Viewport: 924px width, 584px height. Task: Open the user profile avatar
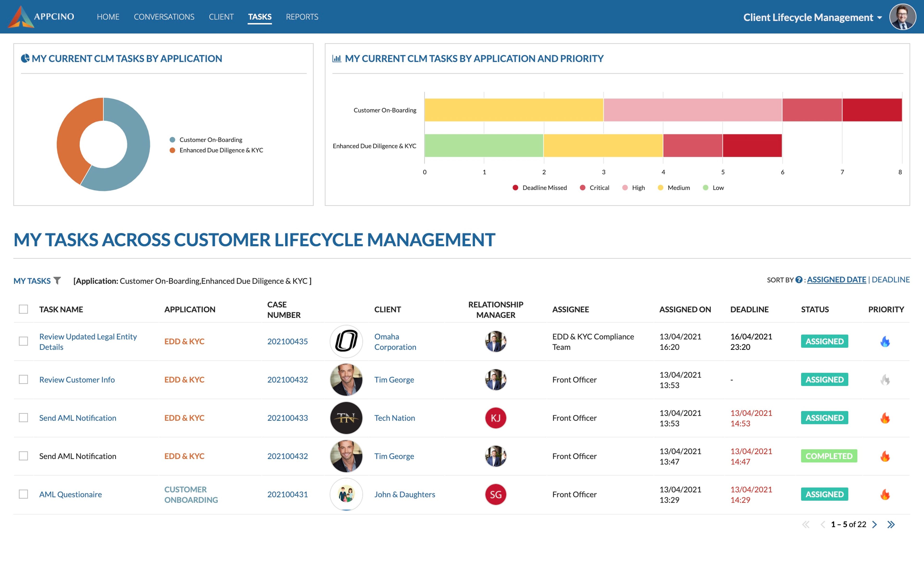point(902,17)
